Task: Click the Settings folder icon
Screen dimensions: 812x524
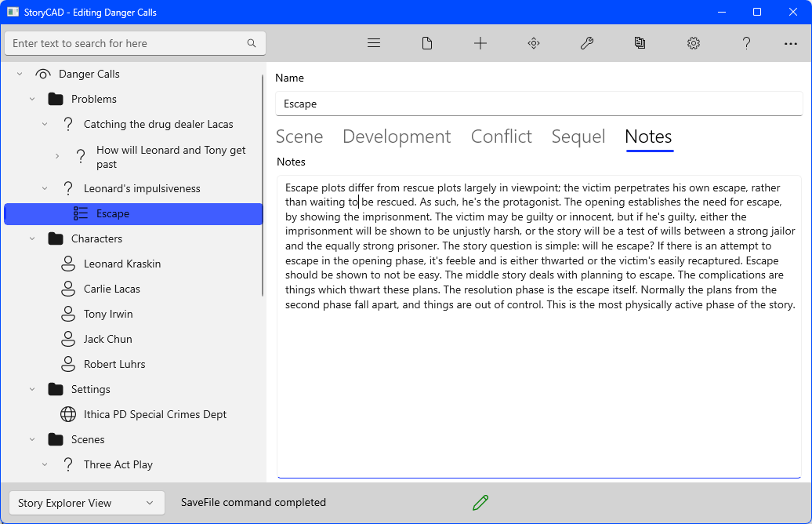Action: pyautogui.click(x=56, y=389)
